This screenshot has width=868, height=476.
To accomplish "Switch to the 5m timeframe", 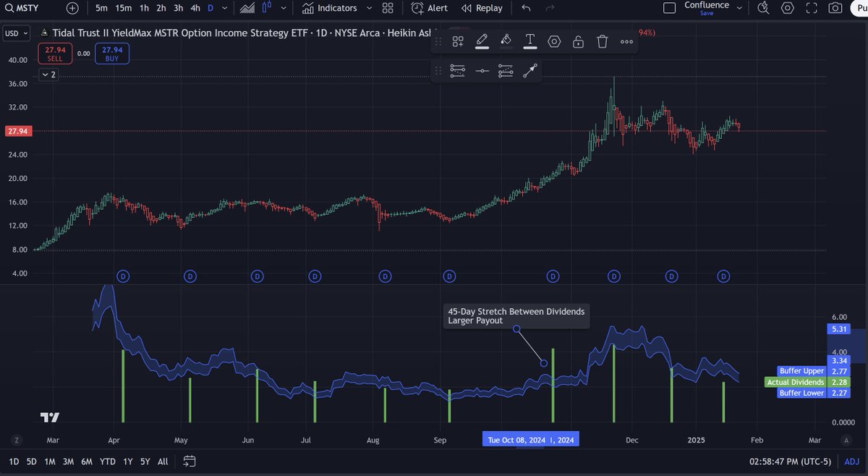I will [101, 8].
